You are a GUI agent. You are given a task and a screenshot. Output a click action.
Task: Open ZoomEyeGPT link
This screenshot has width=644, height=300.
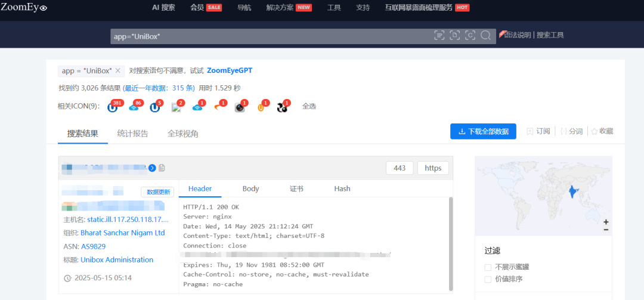[x=230, y=70]
